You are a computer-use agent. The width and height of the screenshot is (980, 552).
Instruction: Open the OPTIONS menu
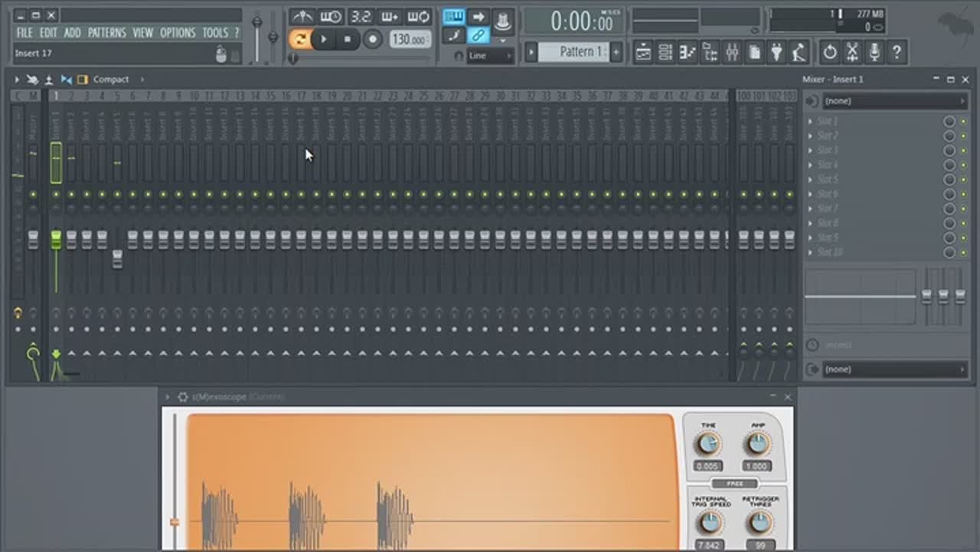point(178,33)
